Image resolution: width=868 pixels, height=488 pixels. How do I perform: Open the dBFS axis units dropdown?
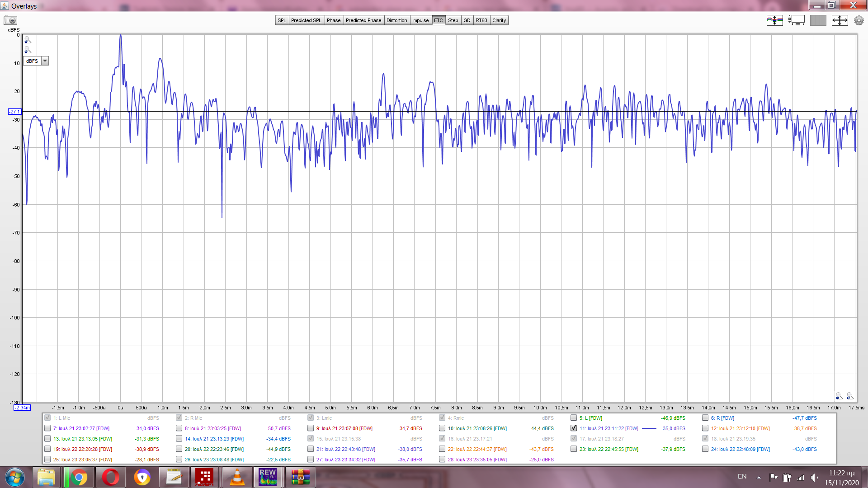pyautogui.click(x=45, y=61)
